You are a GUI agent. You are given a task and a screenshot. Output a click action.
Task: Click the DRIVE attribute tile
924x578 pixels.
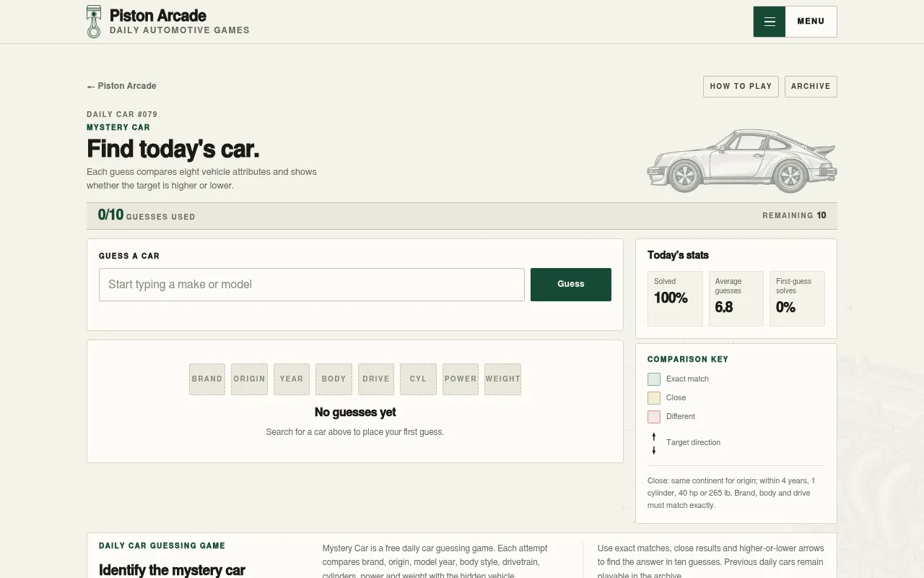click(x=376, y=379)
